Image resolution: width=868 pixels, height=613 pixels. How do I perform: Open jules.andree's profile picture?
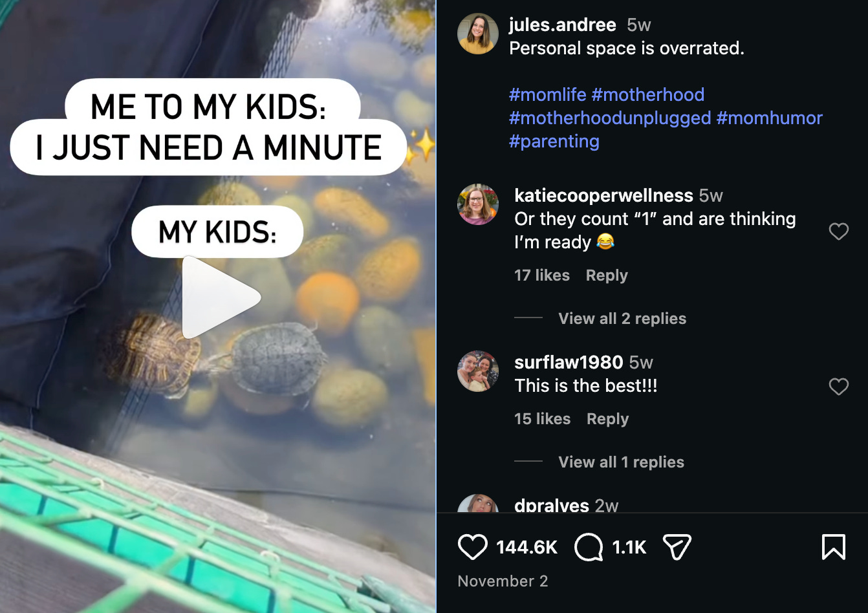(478, 34)
